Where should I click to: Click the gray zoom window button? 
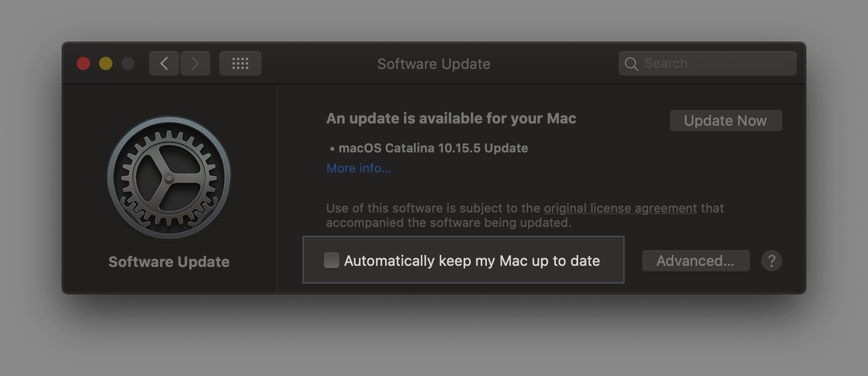128,63
